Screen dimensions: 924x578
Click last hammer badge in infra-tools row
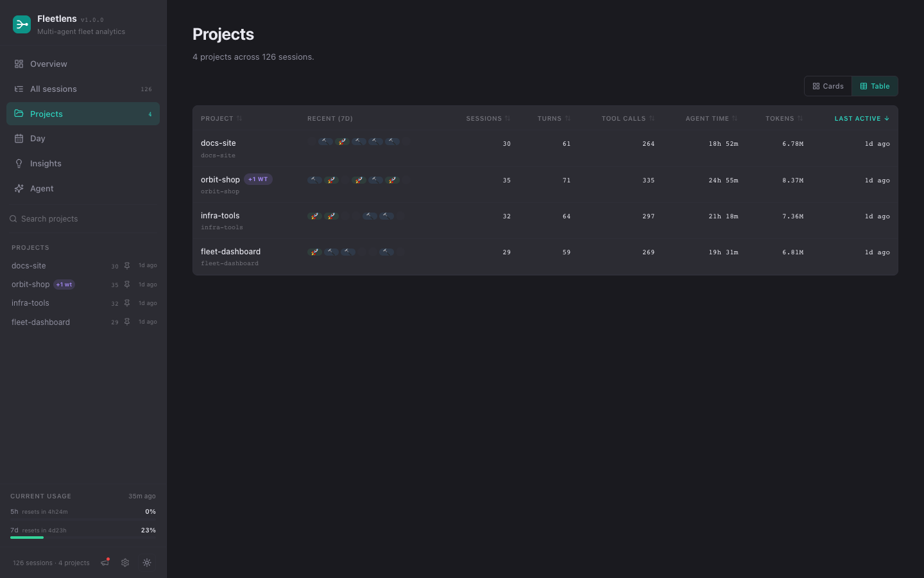click(x=386, y=216)
